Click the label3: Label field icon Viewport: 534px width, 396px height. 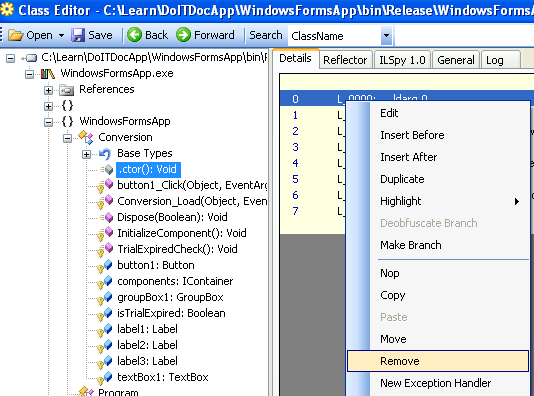[104, 362]
